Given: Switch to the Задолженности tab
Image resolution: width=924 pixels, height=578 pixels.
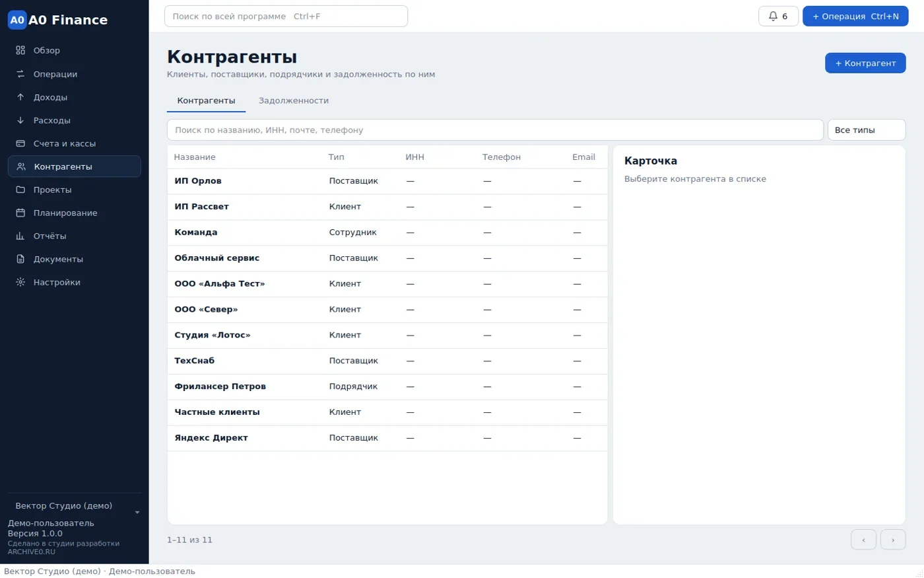Looking at the screenshot, I should click(294, 100).
